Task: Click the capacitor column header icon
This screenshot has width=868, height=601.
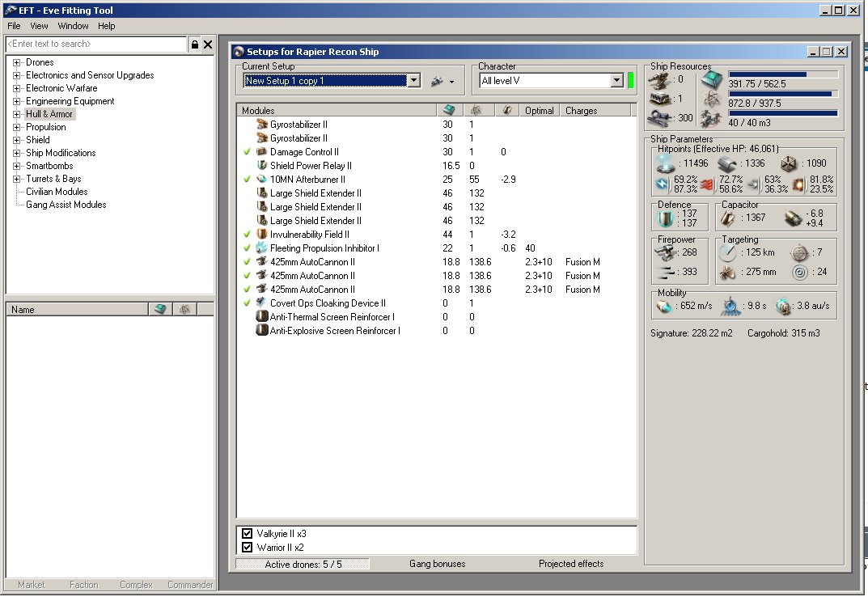Action: point(506,110)
